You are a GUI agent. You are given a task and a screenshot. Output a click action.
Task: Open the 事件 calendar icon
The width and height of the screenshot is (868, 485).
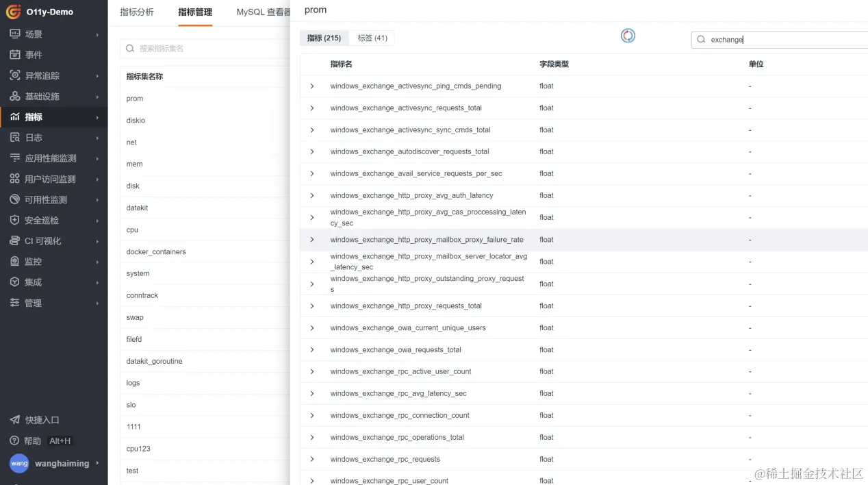(14, 55)
